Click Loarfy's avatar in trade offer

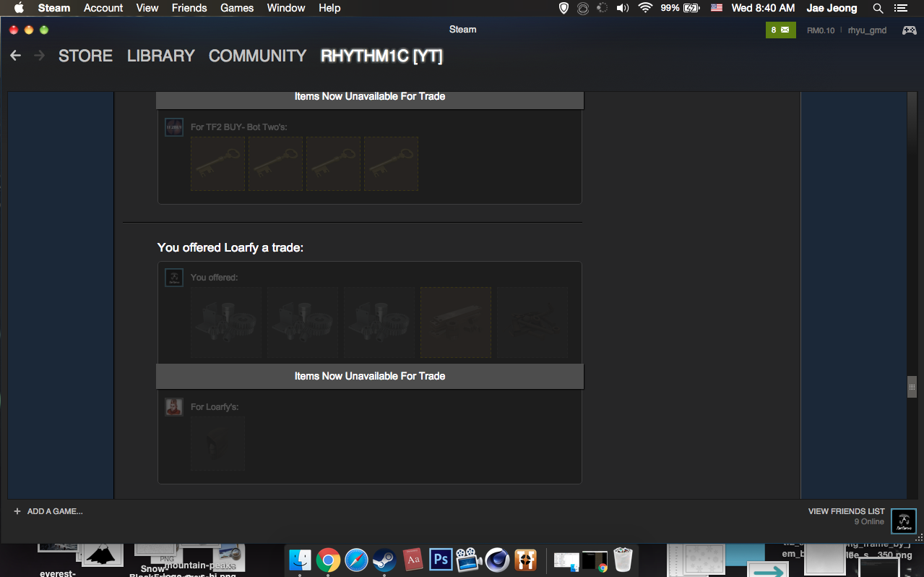pos(174,407)
